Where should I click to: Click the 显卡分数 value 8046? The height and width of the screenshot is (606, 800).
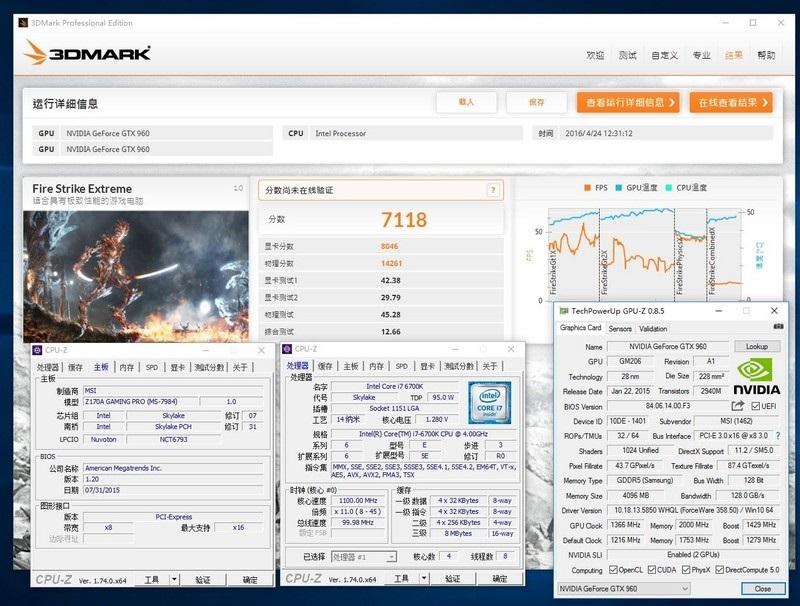[x=389, y=246]
